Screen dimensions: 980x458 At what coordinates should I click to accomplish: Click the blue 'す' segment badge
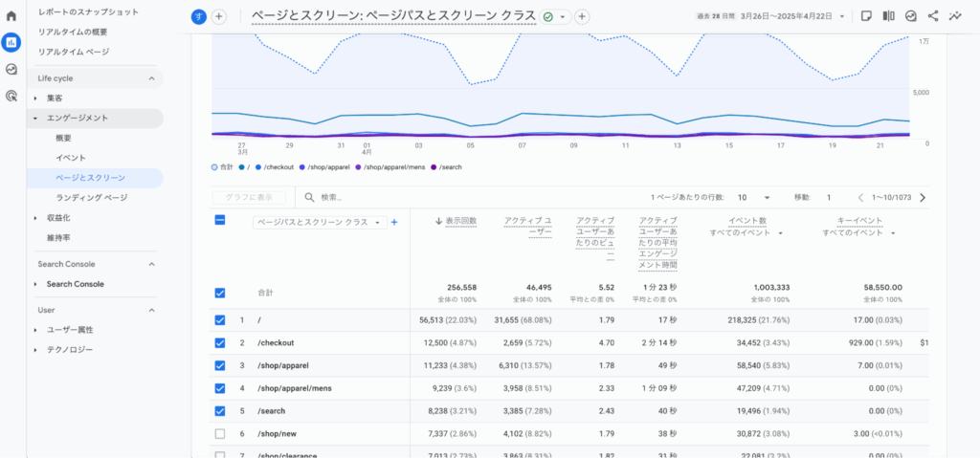(x=199, y=17)
